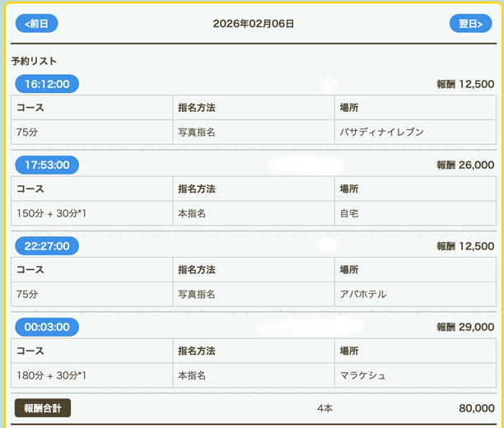The image size is (504, 428).
Task: Click the 報酬合計 total label
Action: pos(43,408)
